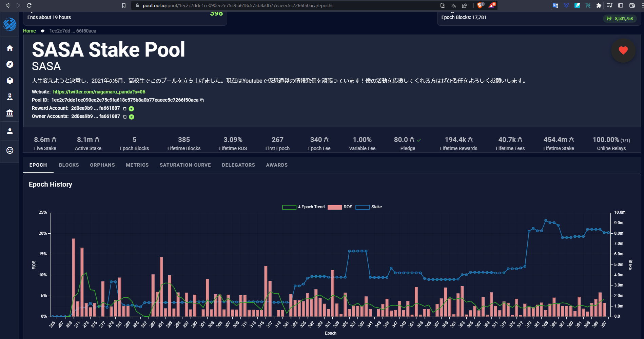
Task: Click the user profile icon in the sidebar
Action: point(10,131)
